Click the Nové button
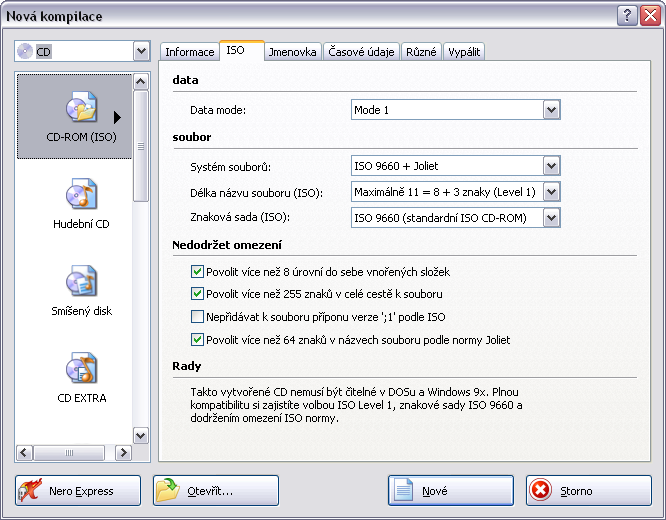Viewport: 666px width, 520px height. [x=450, y=491]
